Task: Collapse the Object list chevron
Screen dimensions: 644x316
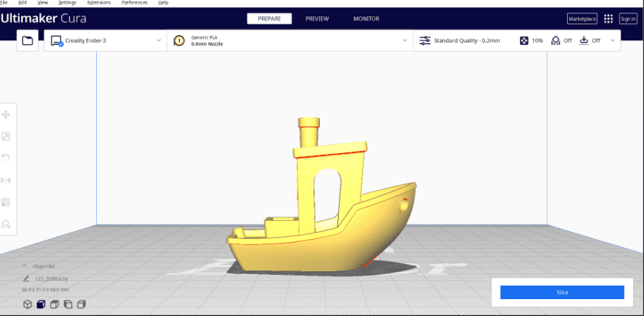Action: click(x=24, y=266)
